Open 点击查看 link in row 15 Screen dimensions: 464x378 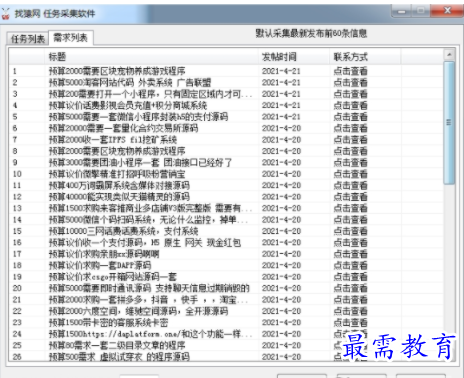coord(350,231)
